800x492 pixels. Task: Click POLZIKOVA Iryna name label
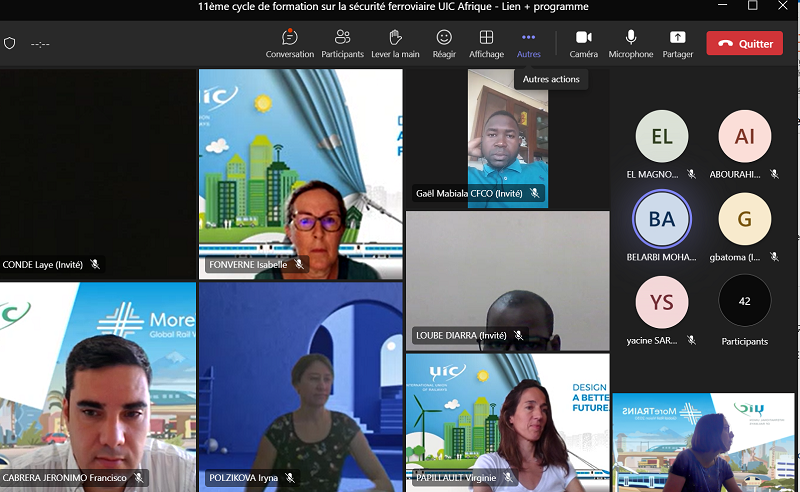click(x=243, y=478)
